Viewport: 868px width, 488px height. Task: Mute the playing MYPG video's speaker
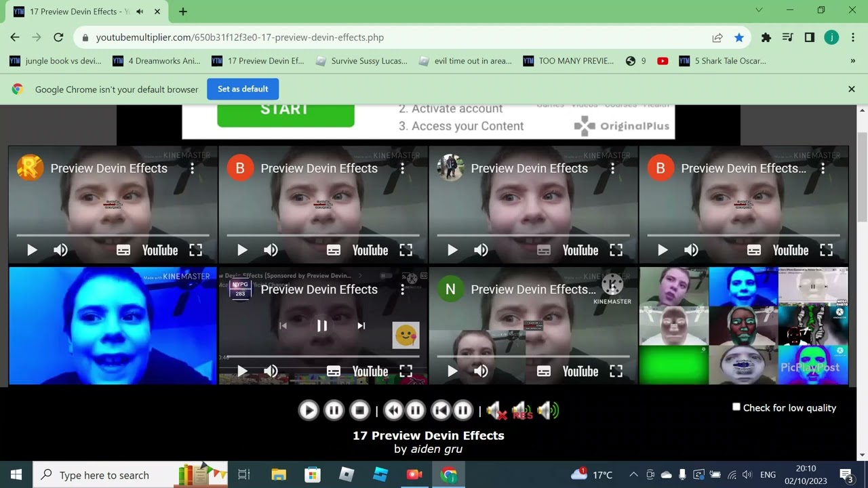(x=271, y=371)
